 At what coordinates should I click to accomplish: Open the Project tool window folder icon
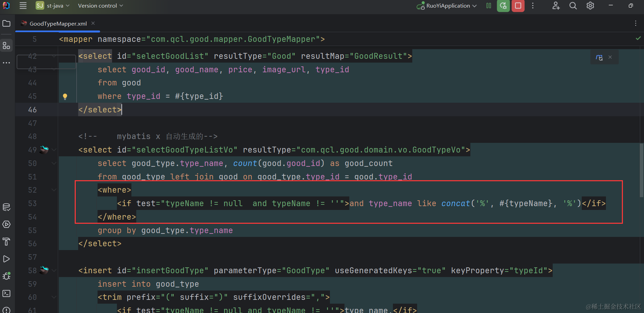(x=6, y=24)
